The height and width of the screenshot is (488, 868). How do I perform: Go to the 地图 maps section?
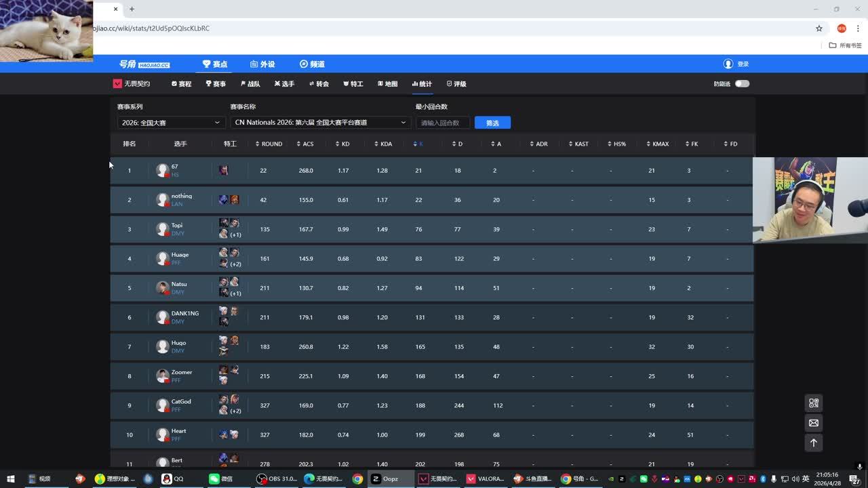pyautogui.click(x=388, y=84)
